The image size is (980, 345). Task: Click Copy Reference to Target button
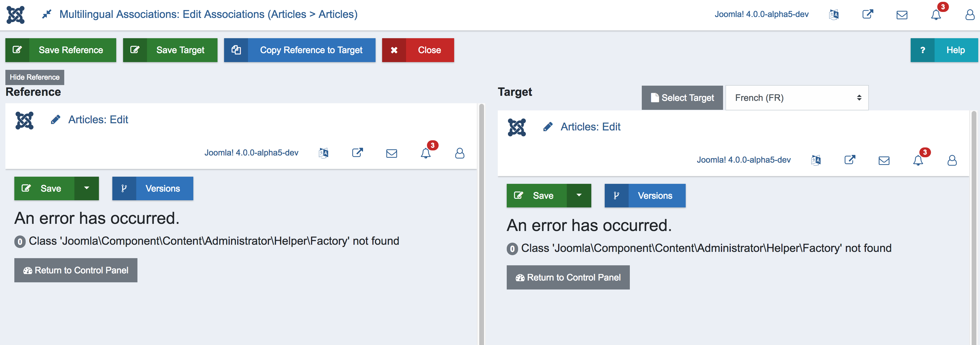click(299, 50)
